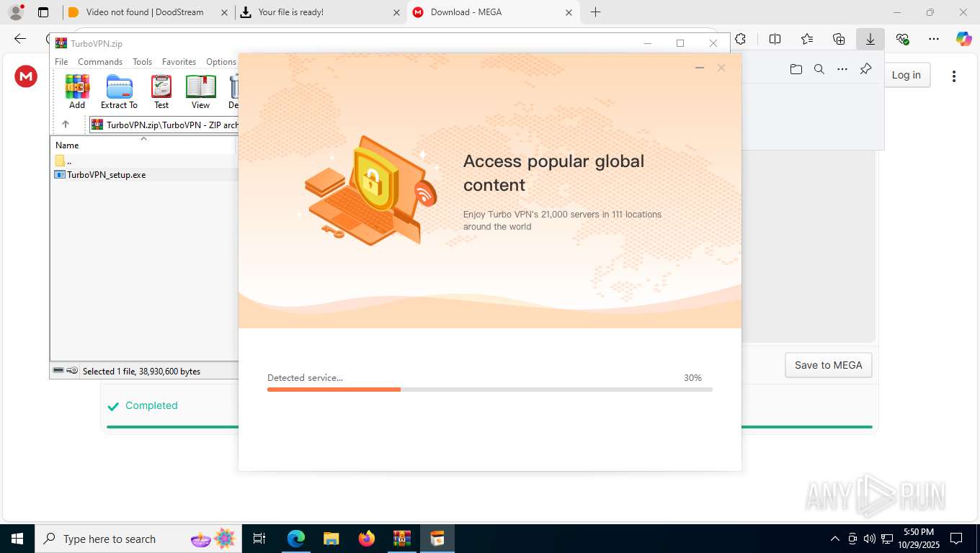Image resolution: width=980 pixels, height=553 pixels.
Task: Click the Turbo VPN installer progress bar
Action: click(x=489, y=390)
